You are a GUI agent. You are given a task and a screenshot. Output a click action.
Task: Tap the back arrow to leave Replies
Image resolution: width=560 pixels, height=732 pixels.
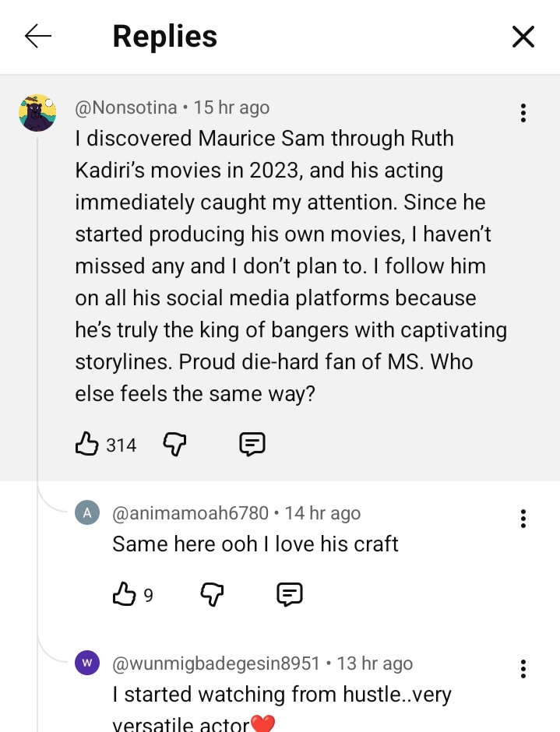click(37, 36)
